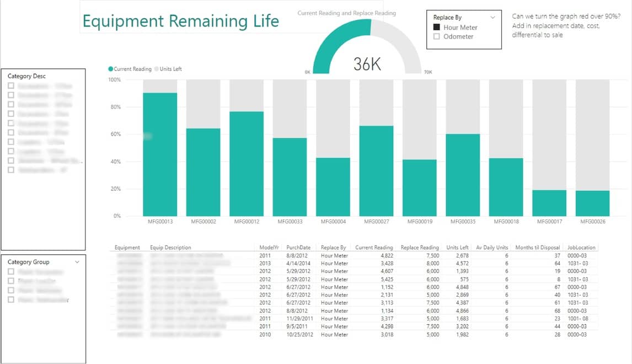Click the Units Left column header
This screenshot has width=632, height=364.
click(x=457, y=248)
